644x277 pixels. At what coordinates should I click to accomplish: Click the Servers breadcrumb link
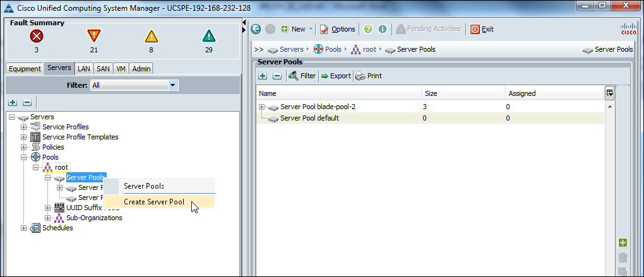tap(291, 49)
